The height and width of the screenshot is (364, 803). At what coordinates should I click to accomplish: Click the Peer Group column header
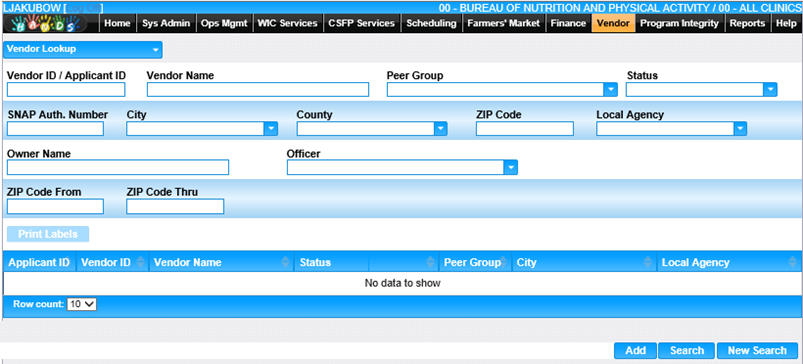pos(475,262)
